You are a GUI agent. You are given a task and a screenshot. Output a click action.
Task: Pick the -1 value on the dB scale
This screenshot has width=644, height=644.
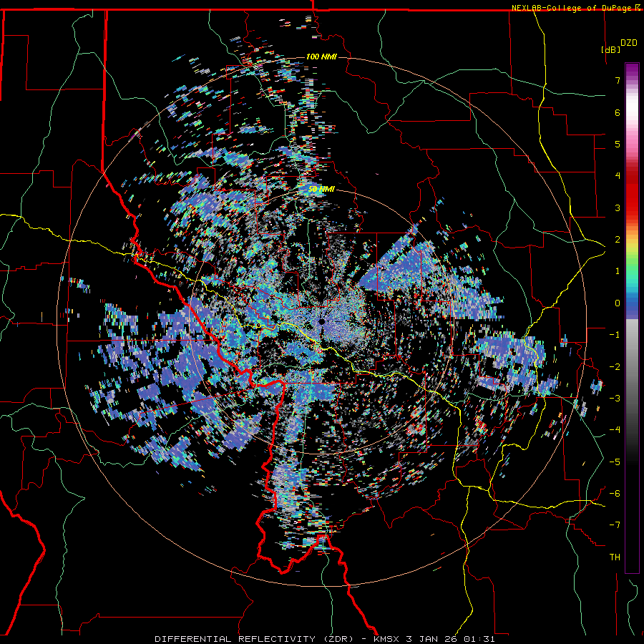click(x=615, y=335)
